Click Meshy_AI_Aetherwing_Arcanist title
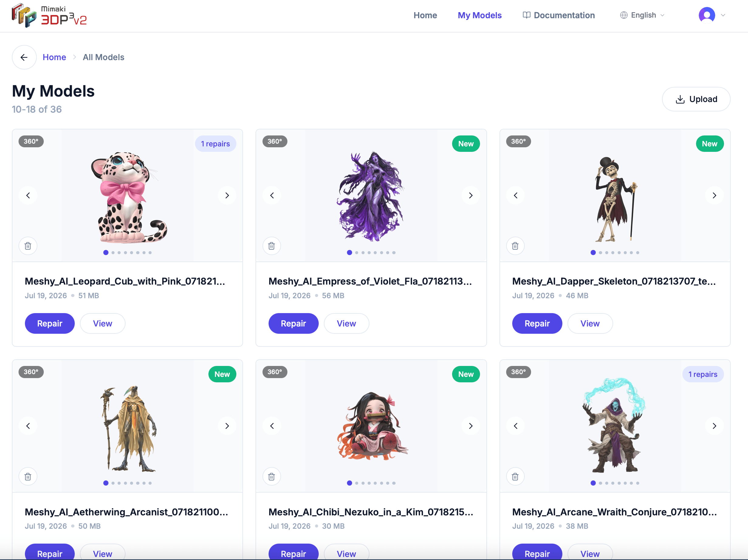The height and width of the screenshot is (560, 748). coord(126,512)
